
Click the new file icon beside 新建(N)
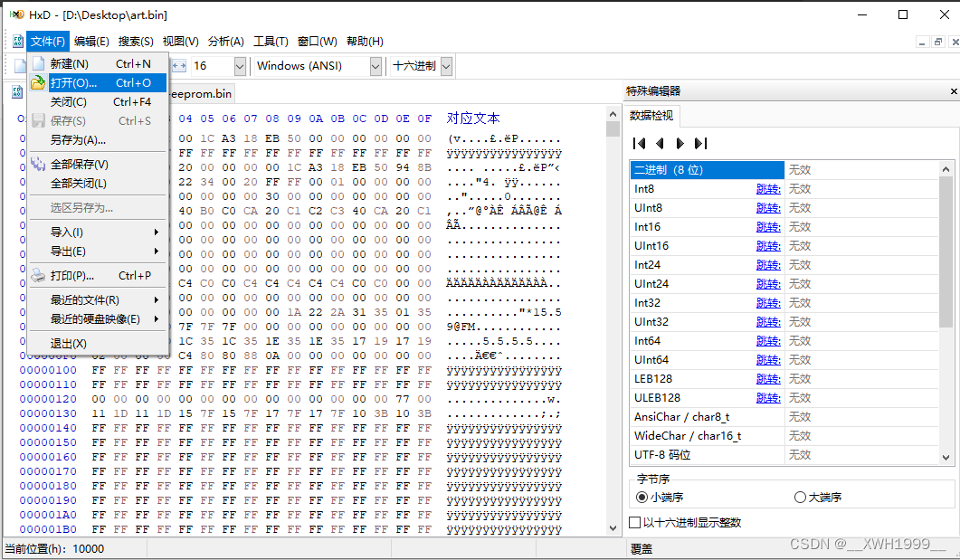39,63
